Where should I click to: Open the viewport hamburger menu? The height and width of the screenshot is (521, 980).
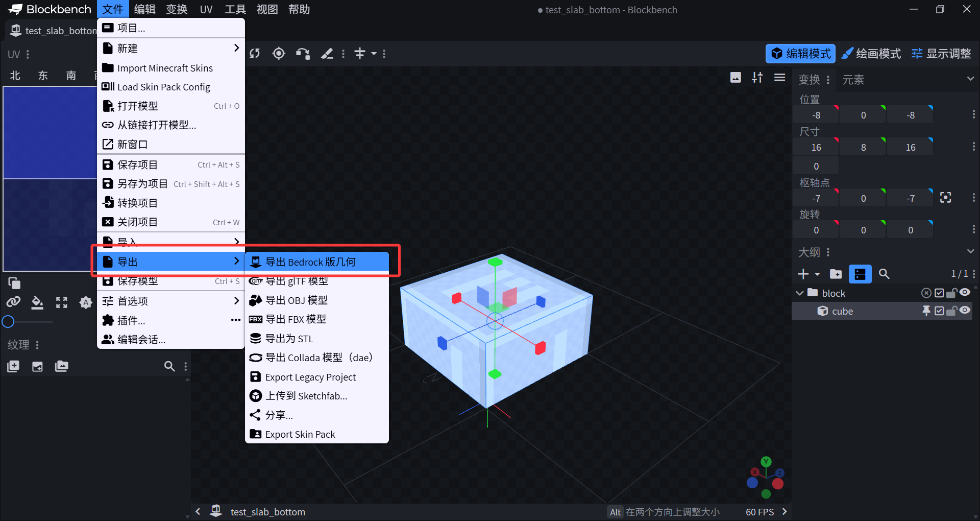pos(779,78)
